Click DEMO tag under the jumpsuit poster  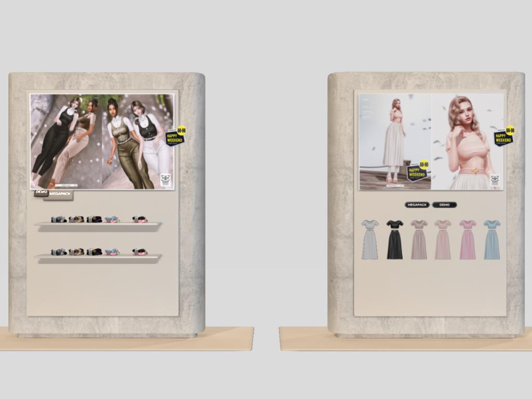(x=41, y=192)
